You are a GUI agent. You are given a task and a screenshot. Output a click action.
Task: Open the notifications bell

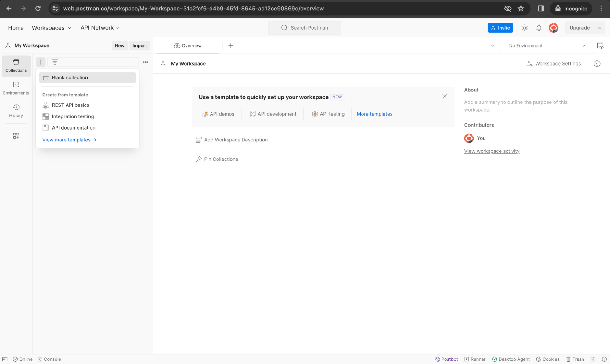coord(539,28)
